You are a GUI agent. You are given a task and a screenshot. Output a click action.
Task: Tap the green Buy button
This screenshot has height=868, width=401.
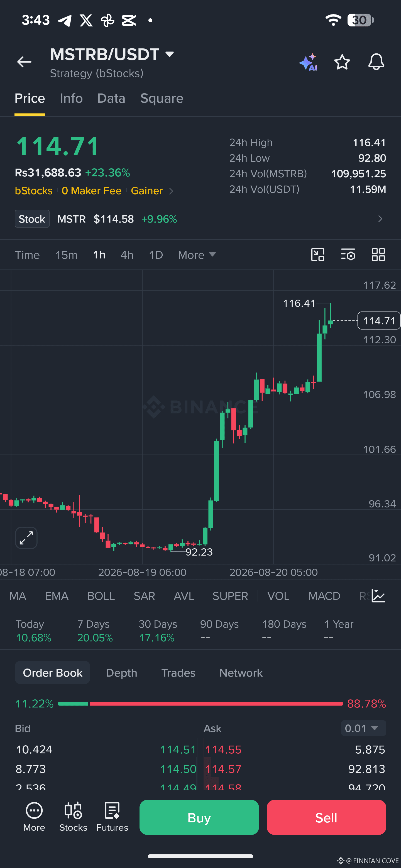199,817
